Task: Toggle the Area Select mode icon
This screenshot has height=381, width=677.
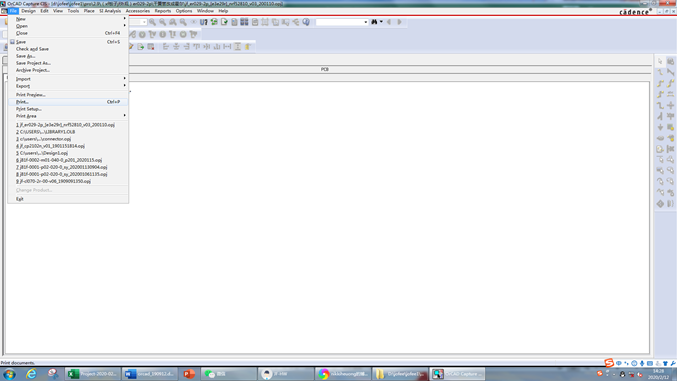Action: tap(275, 22)
